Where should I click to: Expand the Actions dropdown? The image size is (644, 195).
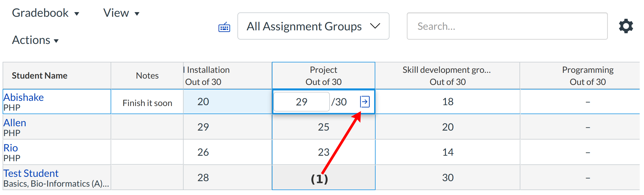coord(35,40)
